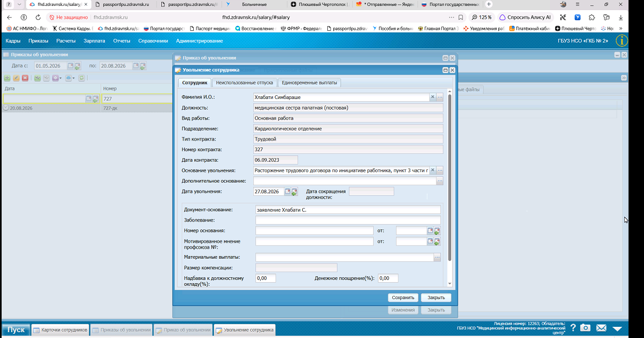This screenshot has height=338, width=644.
Task: Click the Пуск start button
Action: point(16,329)
